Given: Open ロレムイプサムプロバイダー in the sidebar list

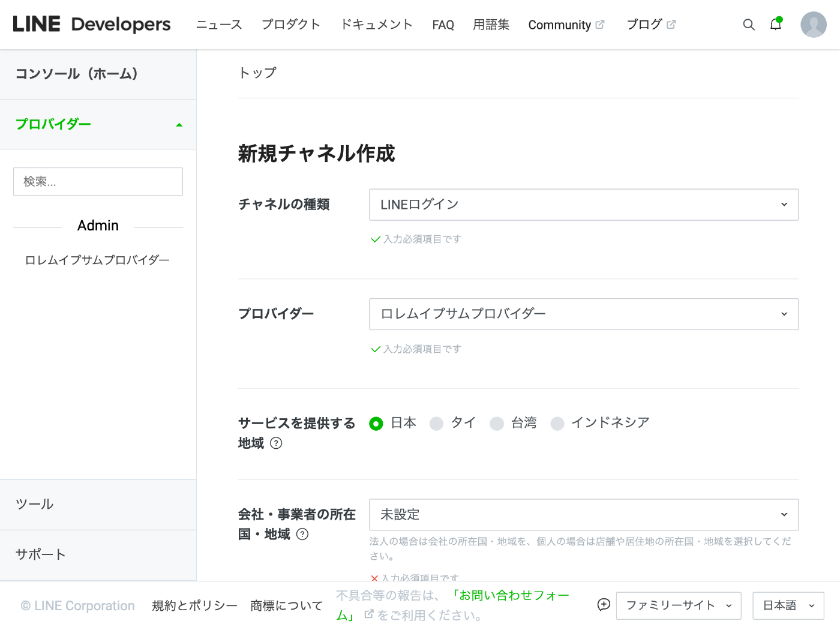Looking at the screenshot, I should click(97, 260).
